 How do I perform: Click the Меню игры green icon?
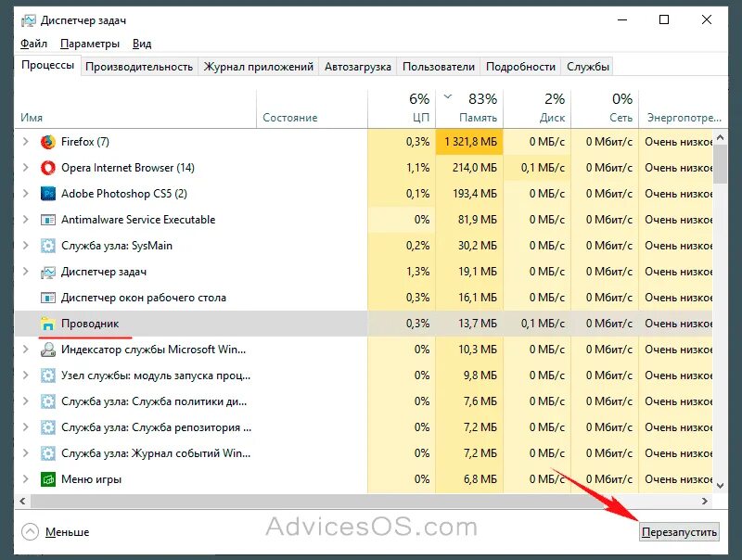tap(48, 479)
